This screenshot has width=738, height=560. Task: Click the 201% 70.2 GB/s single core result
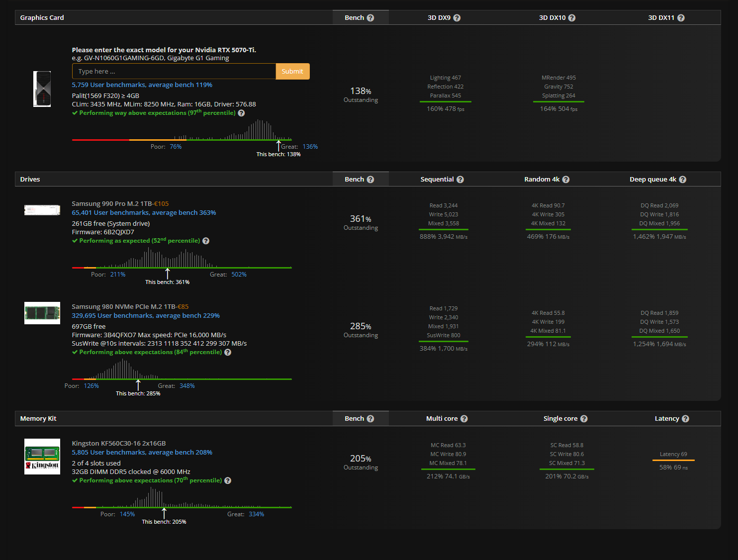(x=567, y=476)
